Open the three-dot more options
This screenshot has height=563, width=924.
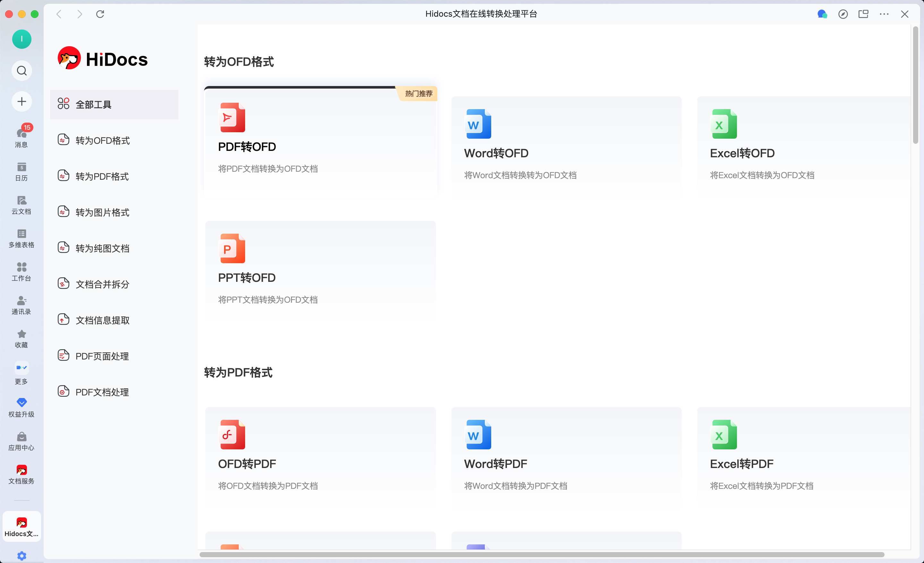[x=884, y=14]
